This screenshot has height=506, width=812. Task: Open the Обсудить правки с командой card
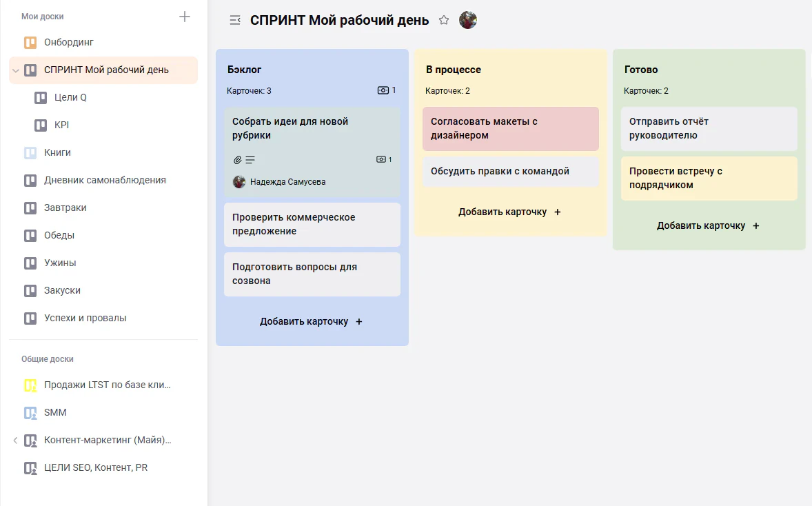(511, 172)
